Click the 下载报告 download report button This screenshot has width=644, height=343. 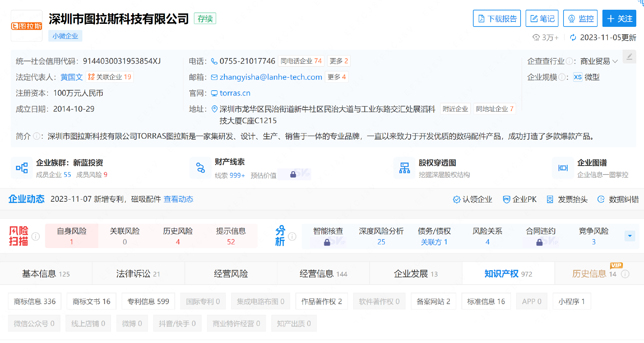(497, 18)
